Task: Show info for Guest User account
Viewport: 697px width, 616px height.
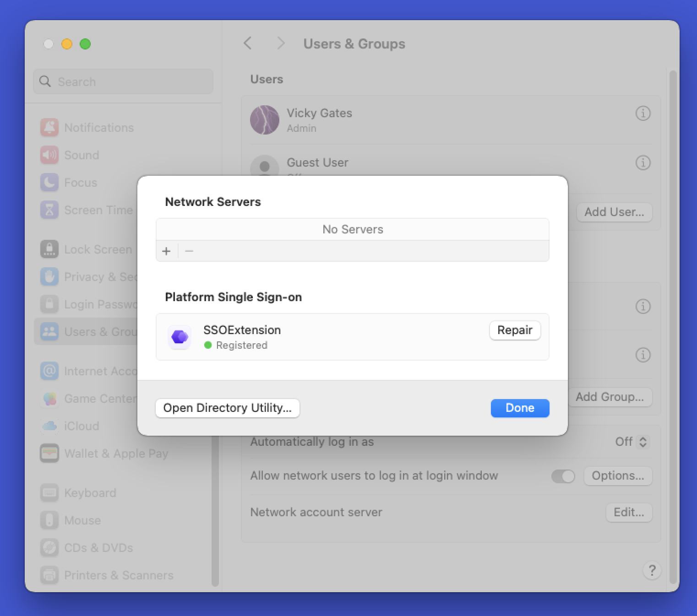Action: coord(643,162)
